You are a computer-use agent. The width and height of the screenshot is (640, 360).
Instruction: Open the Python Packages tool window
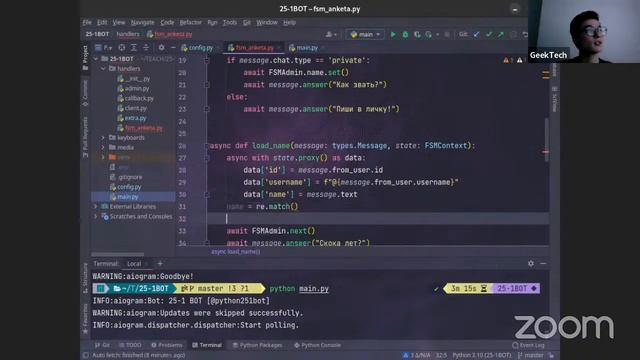257,345
